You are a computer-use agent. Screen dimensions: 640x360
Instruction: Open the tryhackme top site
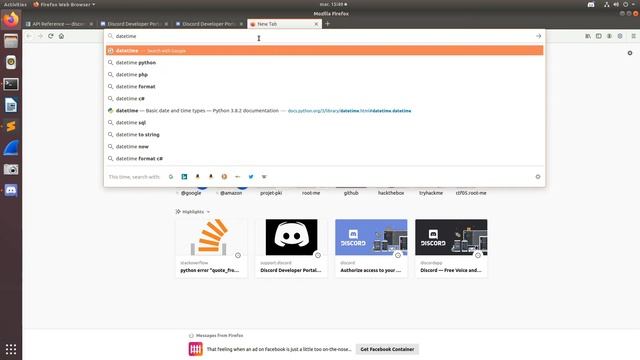tap(431, 192)
